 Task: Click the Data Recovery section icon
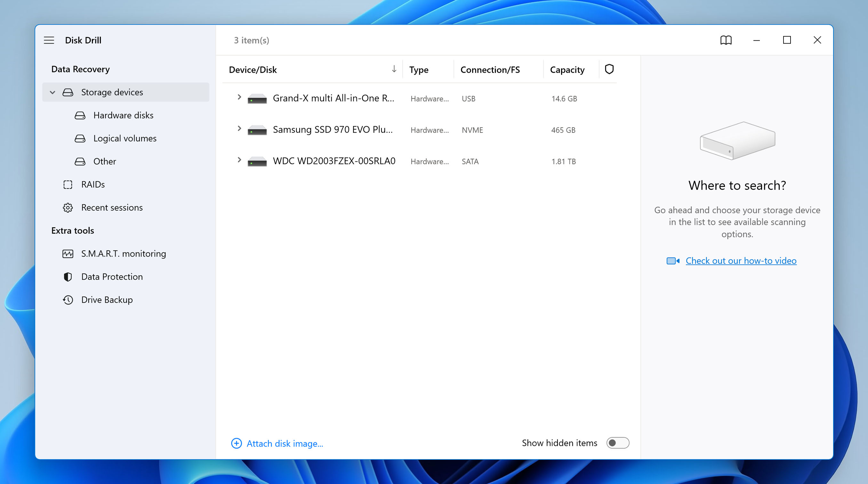tap(80, 69)
